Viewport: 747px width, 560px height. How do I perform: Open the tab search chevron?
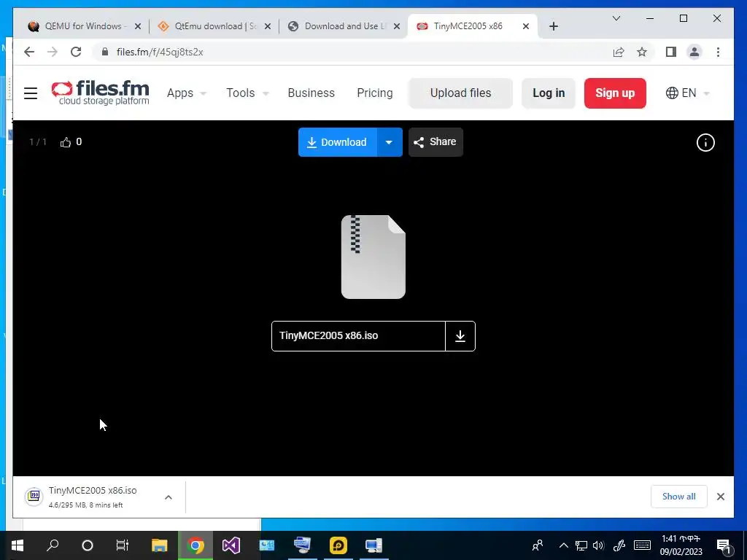[x=616, y=18]
